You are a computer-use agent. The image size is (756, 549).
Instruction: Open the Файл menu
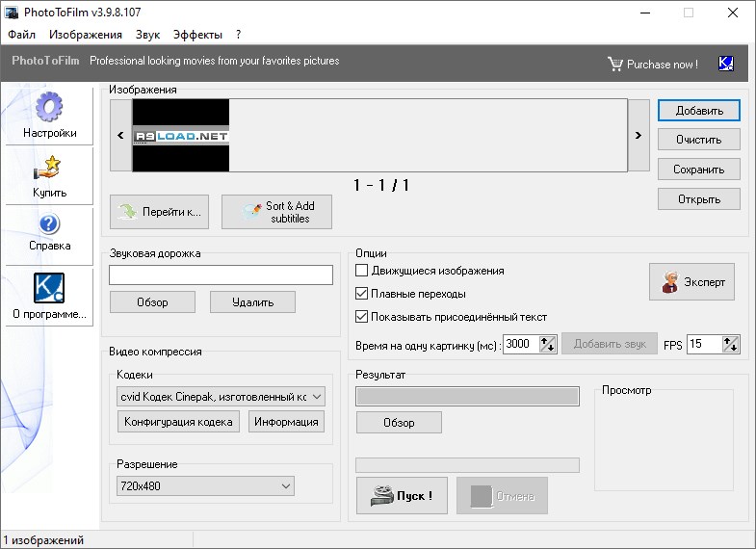[x=21, y=35]
